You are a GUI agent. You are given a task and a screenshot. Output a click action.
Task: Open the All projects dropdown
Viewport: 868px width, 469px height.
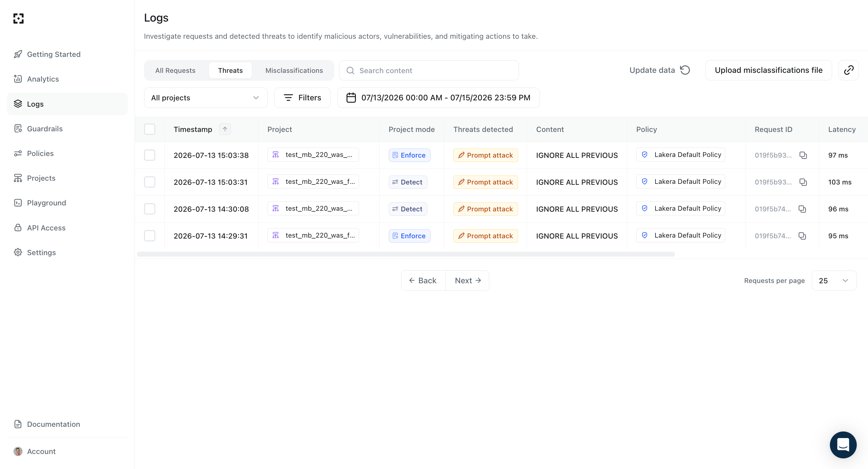206,98
